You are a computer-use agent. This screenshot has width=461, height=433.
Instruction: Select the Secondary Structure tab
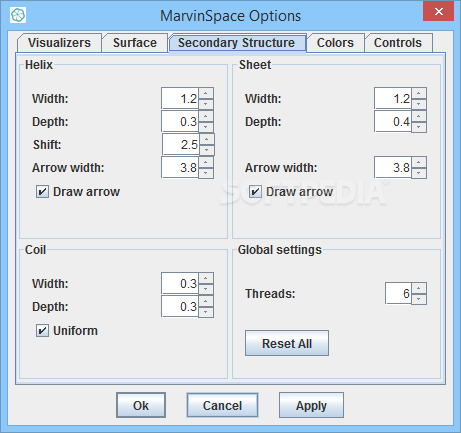pos(237,43)
